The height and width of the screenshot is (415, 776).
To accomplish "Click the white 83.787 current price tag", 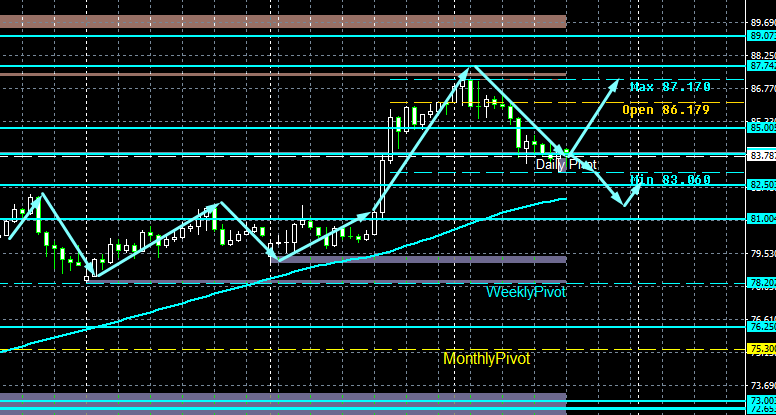I will 761,156.
